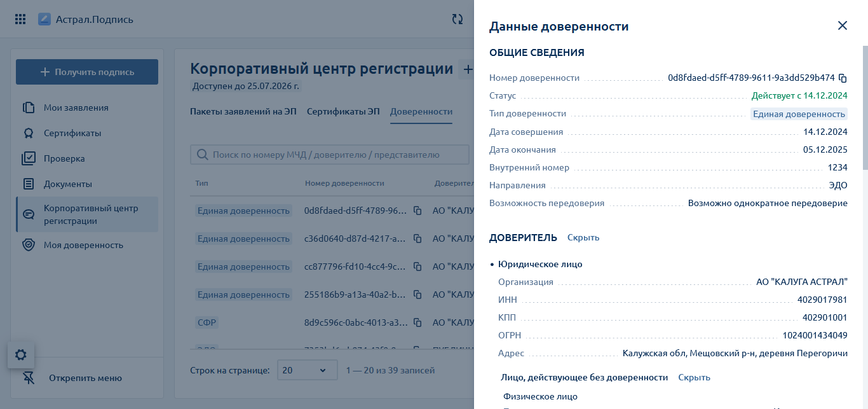Viewport: 868px width, 409px height.
Task: Click Единая доверенность tag in details panel
Action: click(799, 114)
